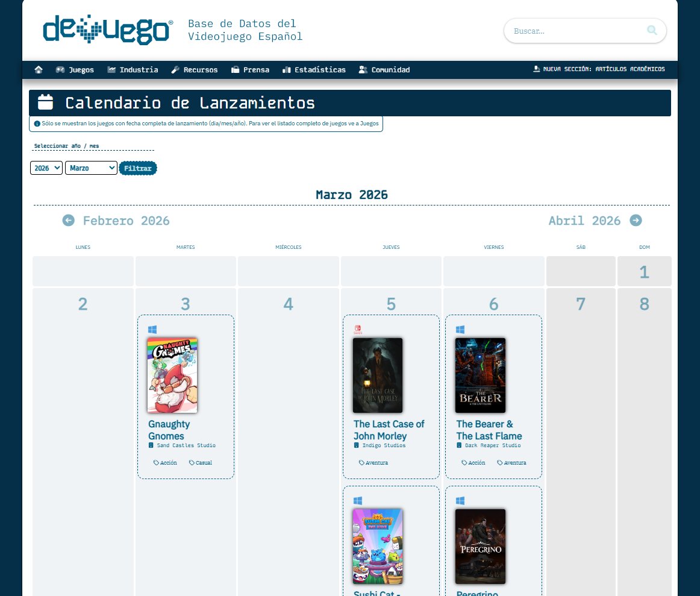Click the Windows icon above The Bearer

[x=460, y=330]
